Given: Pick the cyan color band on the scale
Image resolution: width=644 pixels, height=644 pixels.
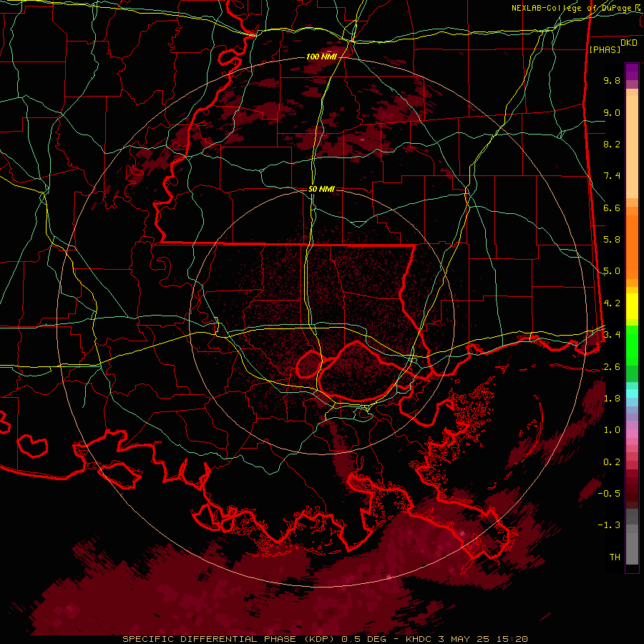Looking at the screenshot, I should 632,394.
